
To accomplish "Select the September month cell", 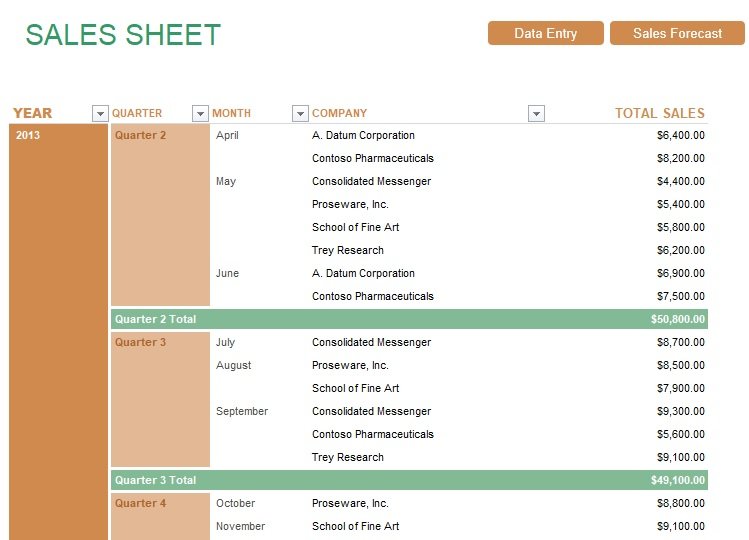I will 242,411.
